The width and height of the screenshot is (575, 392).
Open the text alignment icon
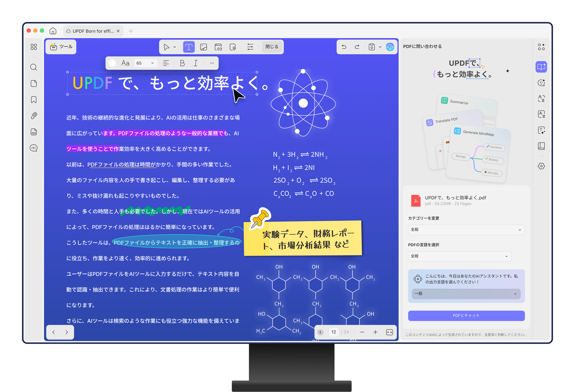[166, 63]
